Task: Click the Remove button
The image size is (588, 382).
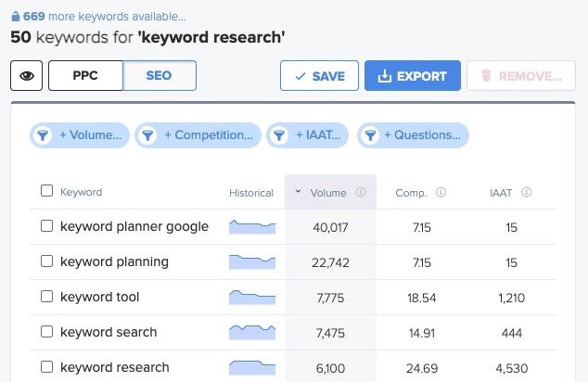Action: (520, 76)
